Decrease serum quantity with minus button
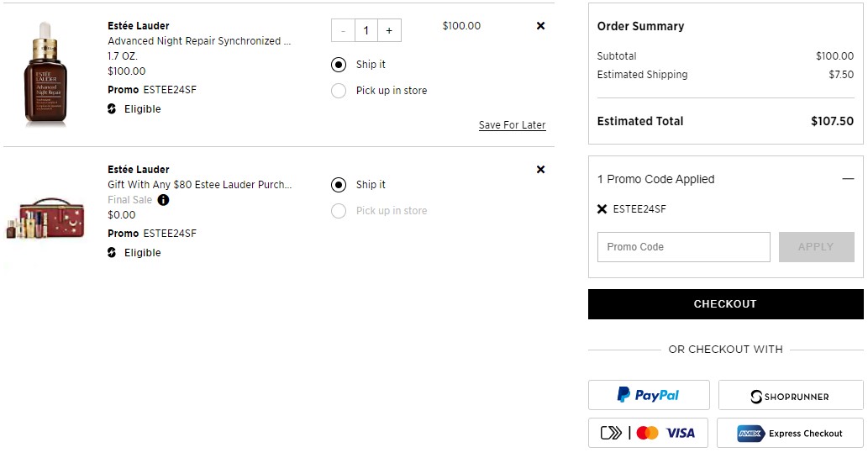 click(343, 30)
